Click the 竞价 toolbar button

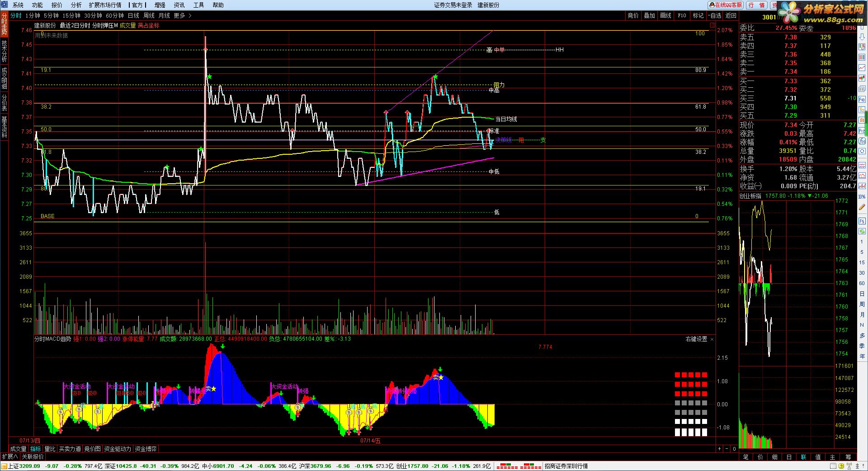pos(633,15)
